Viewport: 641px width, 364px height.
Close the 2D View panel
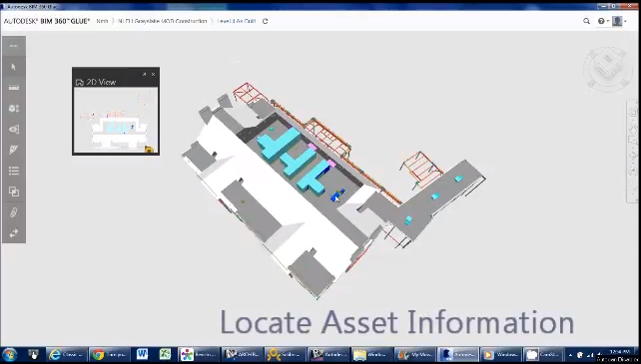pos(154,75)
